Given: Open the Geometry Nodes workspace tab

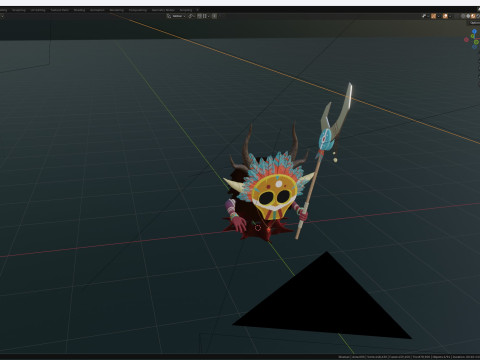Looking at the screenshot, I should (x=163, y=10).
